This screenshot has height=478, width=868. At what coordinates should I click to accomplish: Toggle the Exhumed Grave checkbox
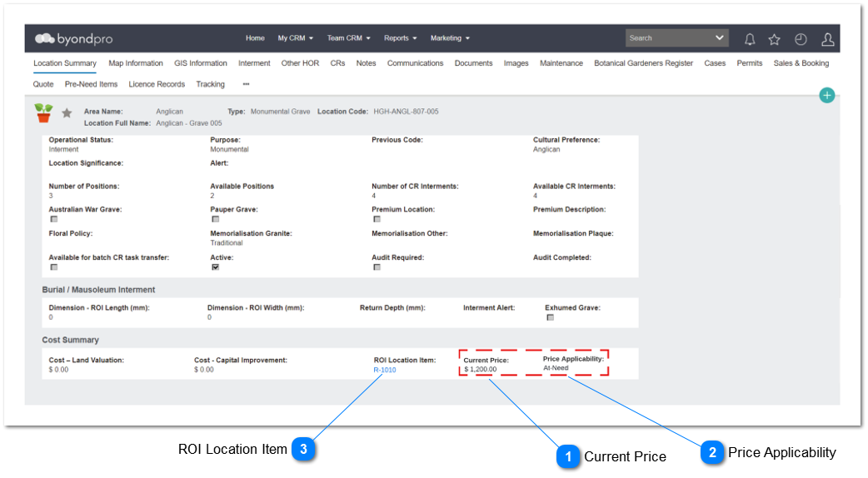pos(551,317)
